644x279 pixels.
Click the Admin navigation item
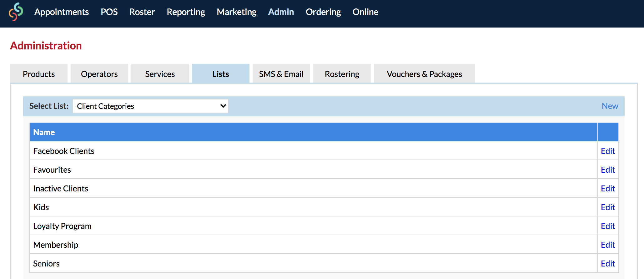pos(281,12)
